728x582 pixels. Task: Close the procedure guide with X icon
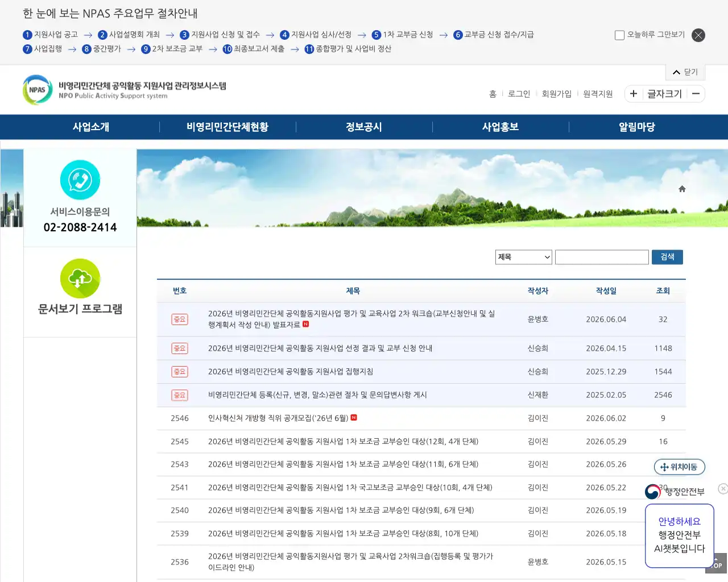point(698,35)
